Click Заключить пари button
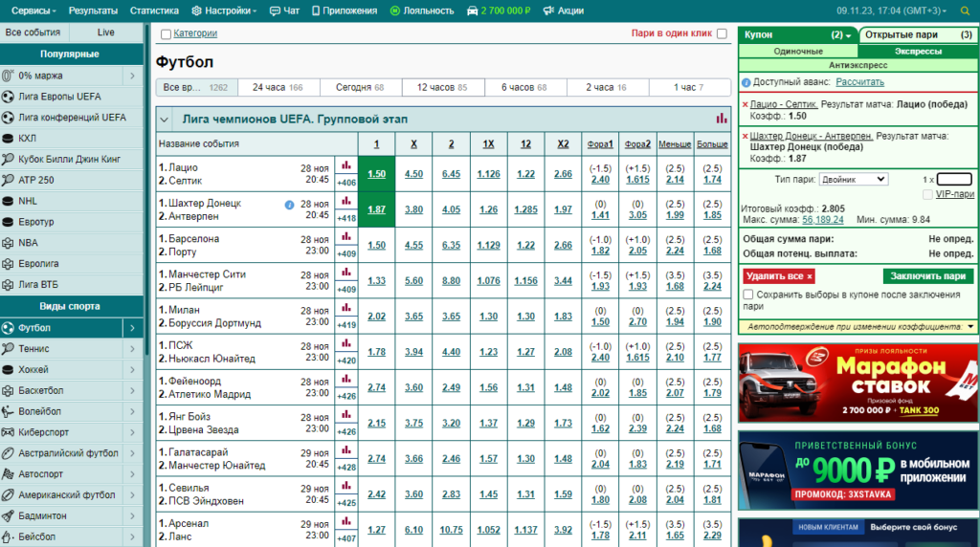980x547 pixels. pyautogui.click(x=927, y=276)
